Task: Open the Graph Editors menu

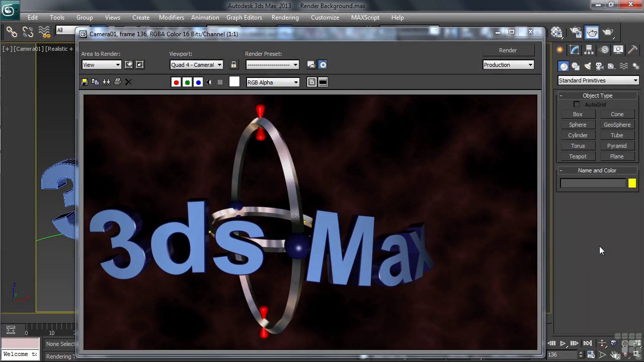Action: coord(244,18)
